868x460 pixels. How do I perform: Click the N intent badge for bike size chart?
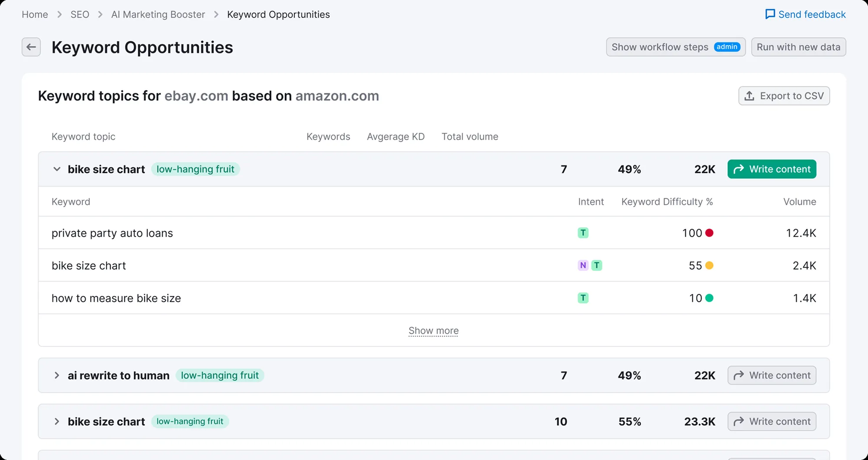pyautogui.click(x=583, y=265)
